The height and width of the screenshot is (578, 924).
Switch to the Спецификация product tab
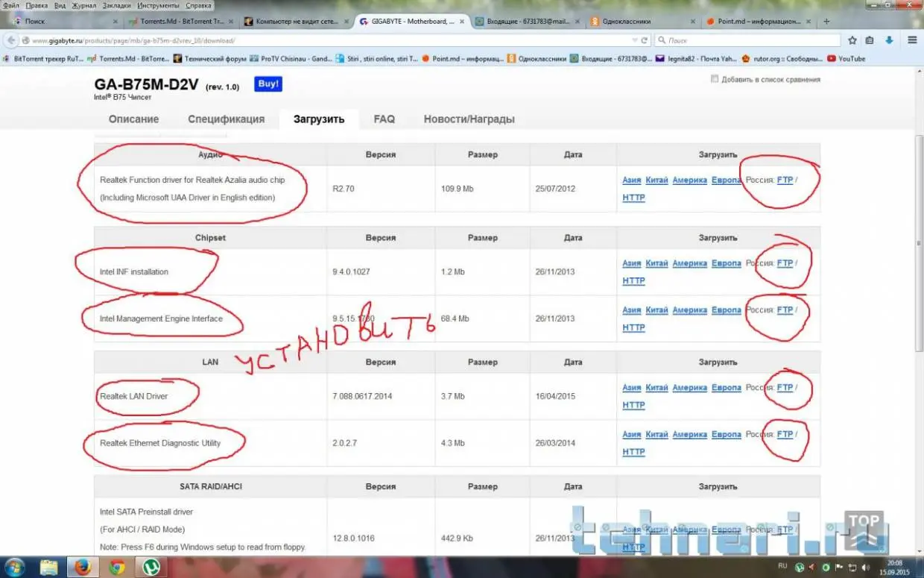point(226,119)
